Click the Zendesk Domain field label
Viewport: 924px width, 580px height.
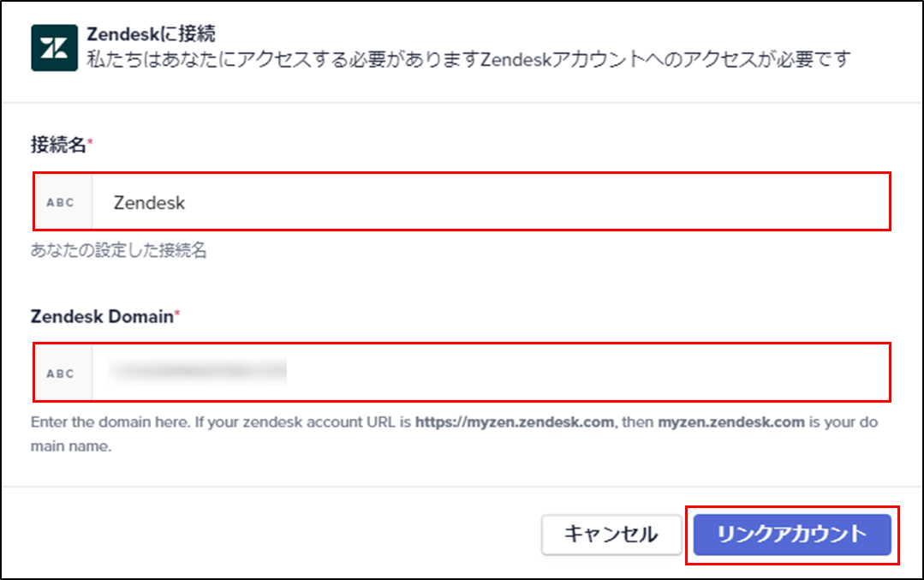(x=102, y=316)
